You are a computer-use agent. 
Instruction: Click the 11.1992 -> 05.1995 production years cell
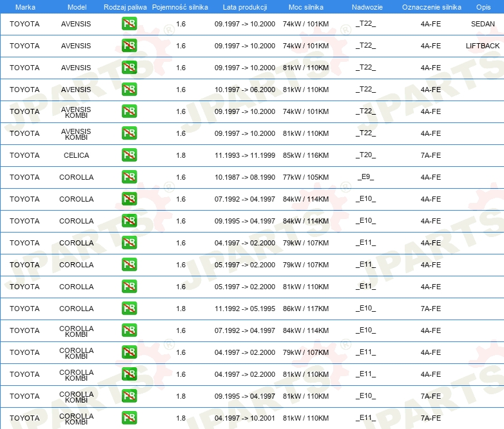pos(245,309)
